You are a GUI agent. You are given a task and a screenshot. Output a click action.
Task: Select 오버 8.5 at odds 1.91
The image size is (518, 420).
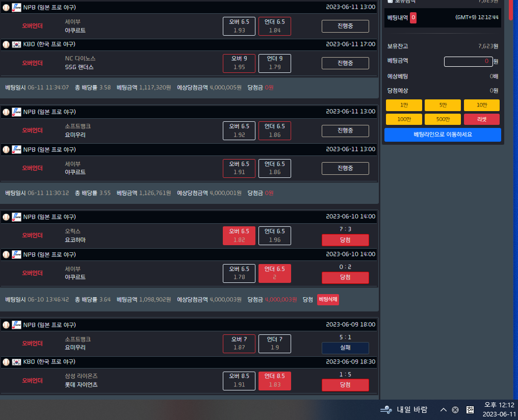click(239, 381)
